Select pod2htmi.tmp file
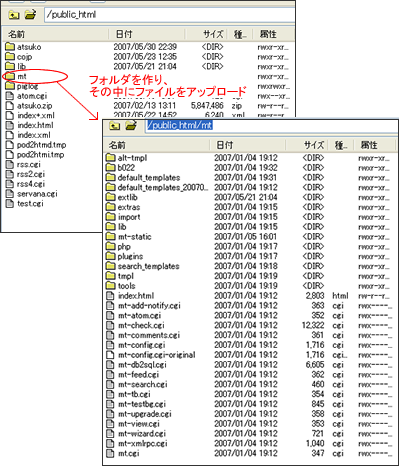 (35, 155)
